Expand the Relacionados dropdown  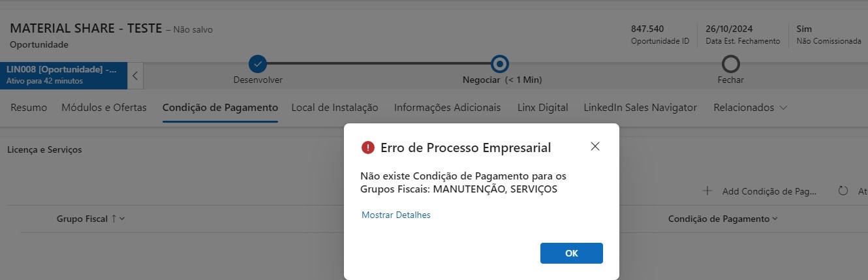click(750, 108)
